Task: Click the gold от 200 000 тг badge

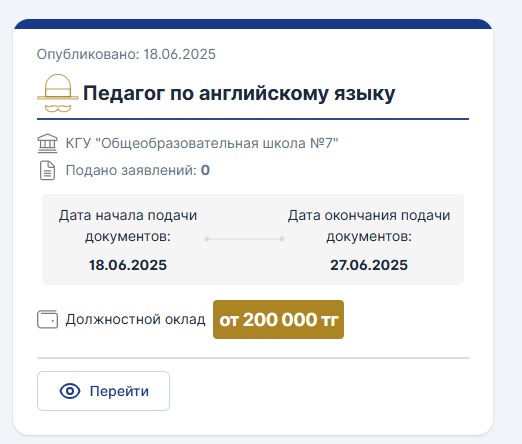Action: pyautogui.click(x=278, y=320)
